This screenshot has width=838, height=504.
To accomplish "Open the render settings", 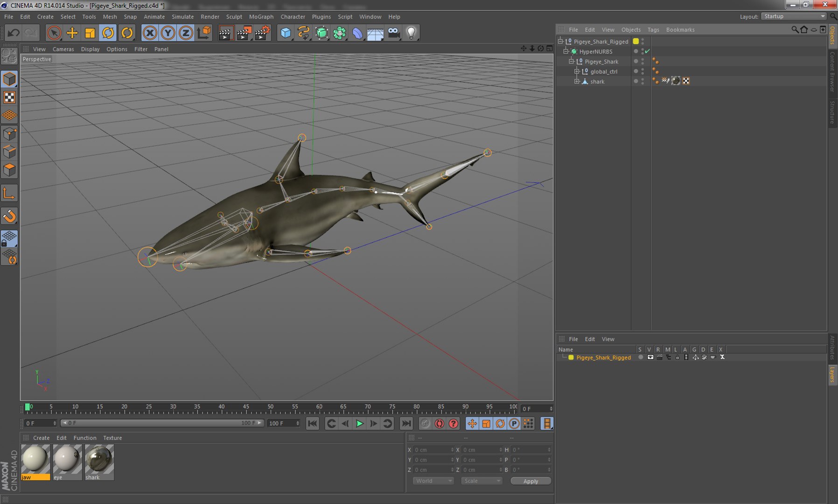I will (262, 33).
